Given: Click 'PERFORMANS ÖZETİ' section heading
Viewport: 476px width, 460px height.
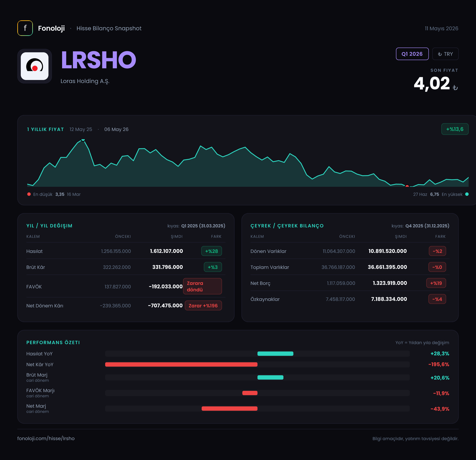Looking at the screenshot, I should pos(53,342).
